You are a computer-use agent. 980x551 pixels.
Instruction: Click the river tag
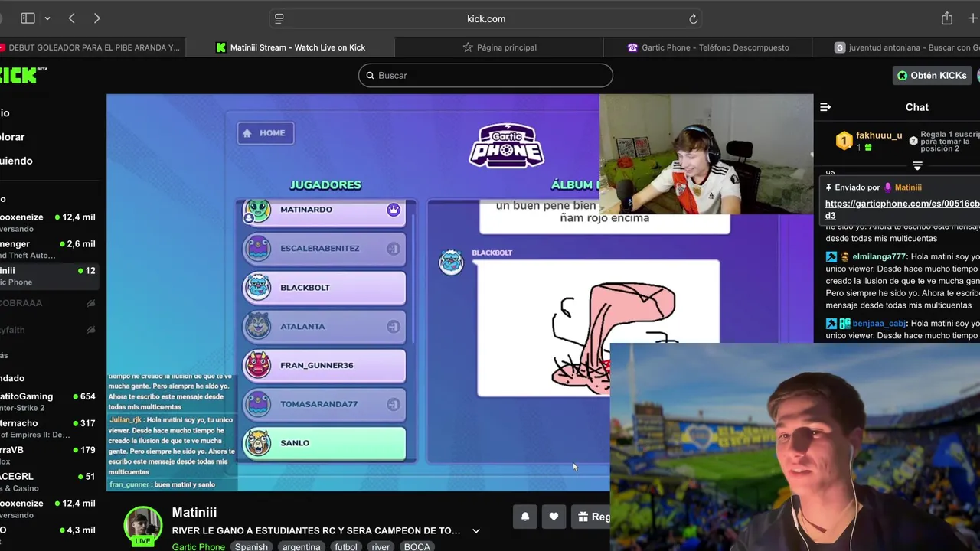(x=381, y=546)
